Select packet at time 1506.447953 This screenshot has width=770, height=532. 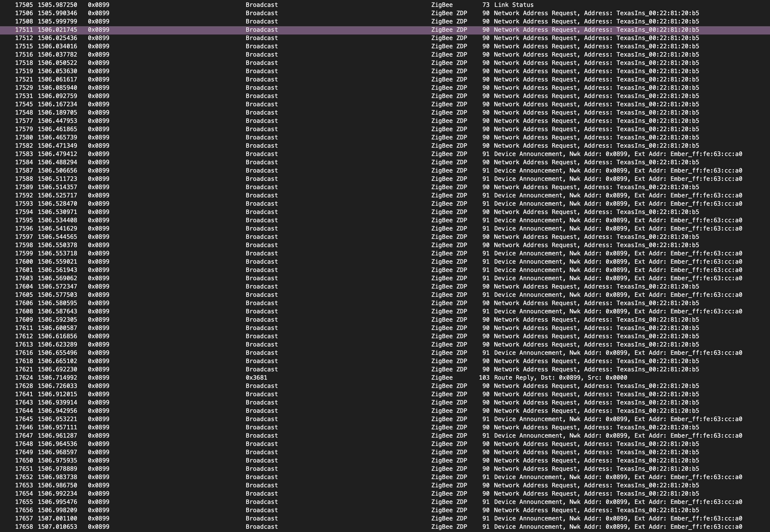tap(57, 121)
